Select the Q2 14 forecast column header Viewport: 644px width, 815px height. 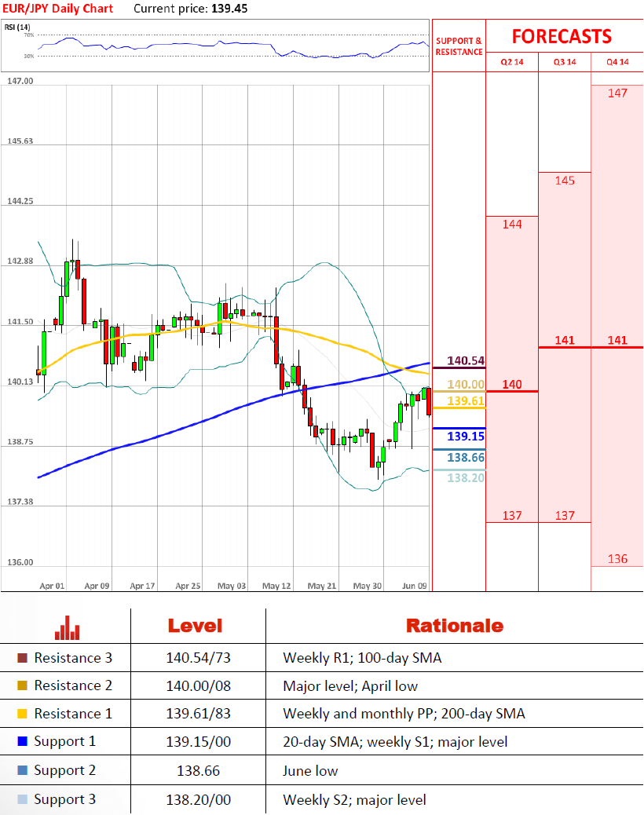pos(512,62)
